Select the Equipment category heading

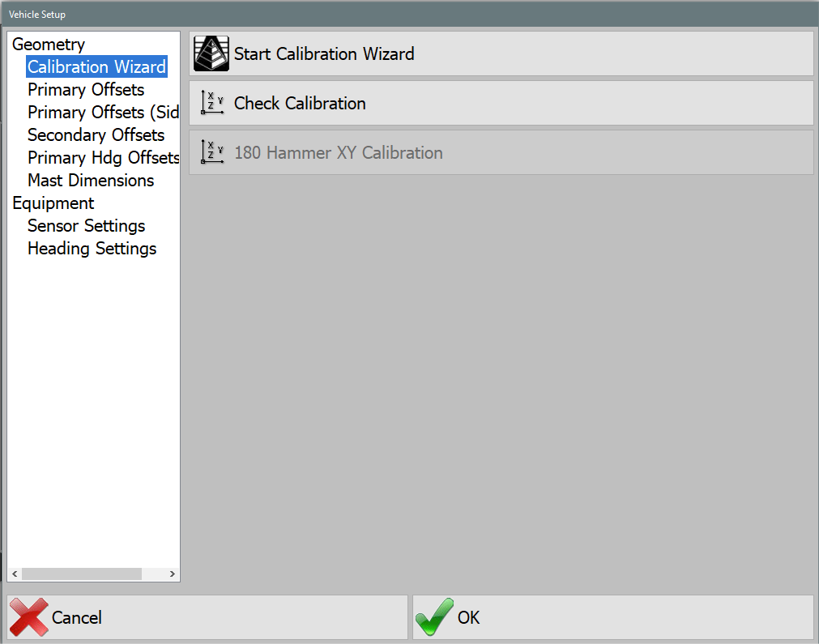click(x=53, y=203)
